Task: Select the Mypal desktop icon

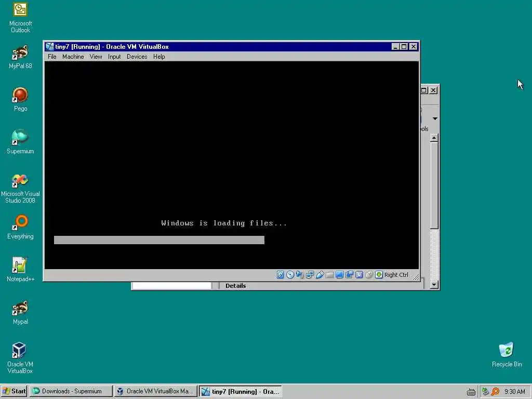Action: (x=20, y=312)
